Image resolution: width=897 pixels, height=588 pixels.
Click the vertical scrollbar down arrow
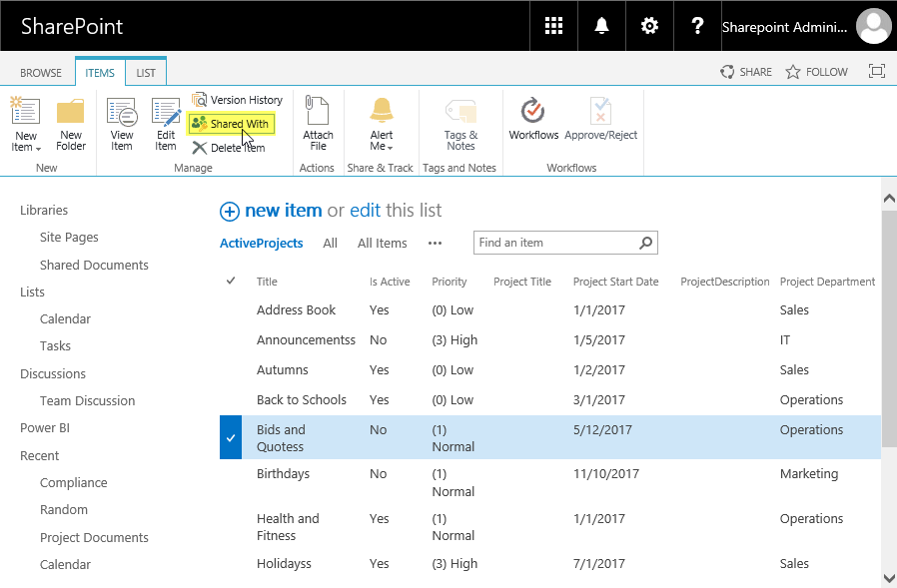(x=889, y=578)
